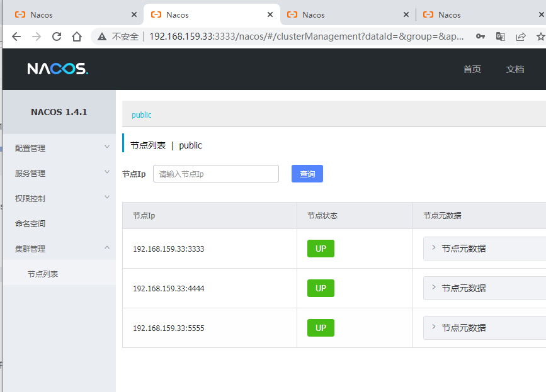Select the public namespace link
Screen dimensions: 546x392
click(x=141, y=115)
